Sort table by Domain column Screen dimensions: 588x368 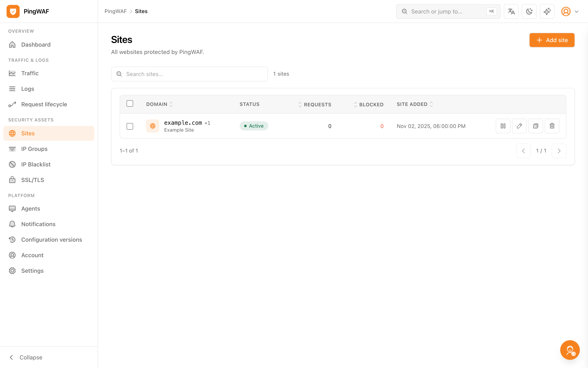coord(159,104)
